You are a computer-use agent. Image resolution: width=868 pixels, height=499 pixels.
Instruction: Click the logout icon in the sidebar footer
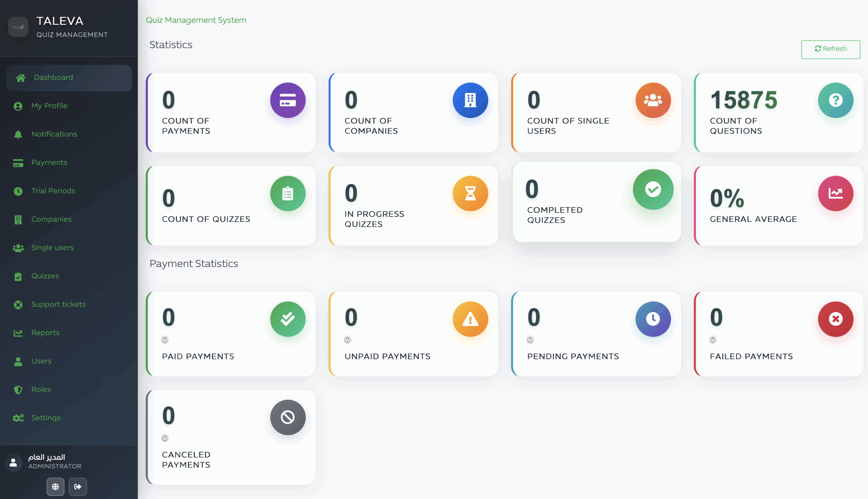(x=78, y=486)
